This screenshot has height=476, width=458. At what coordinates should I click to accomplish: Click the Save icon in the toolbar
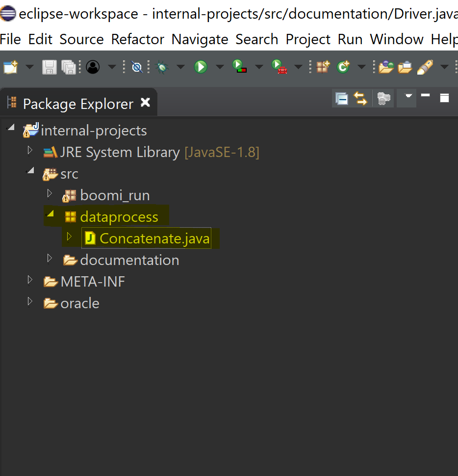click(x=49, y=67)
